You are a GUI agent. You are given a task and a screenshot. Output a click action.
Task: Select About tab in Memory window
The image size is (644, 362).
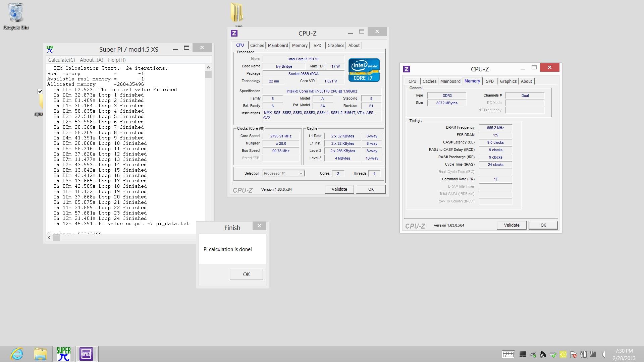(526, 81)
